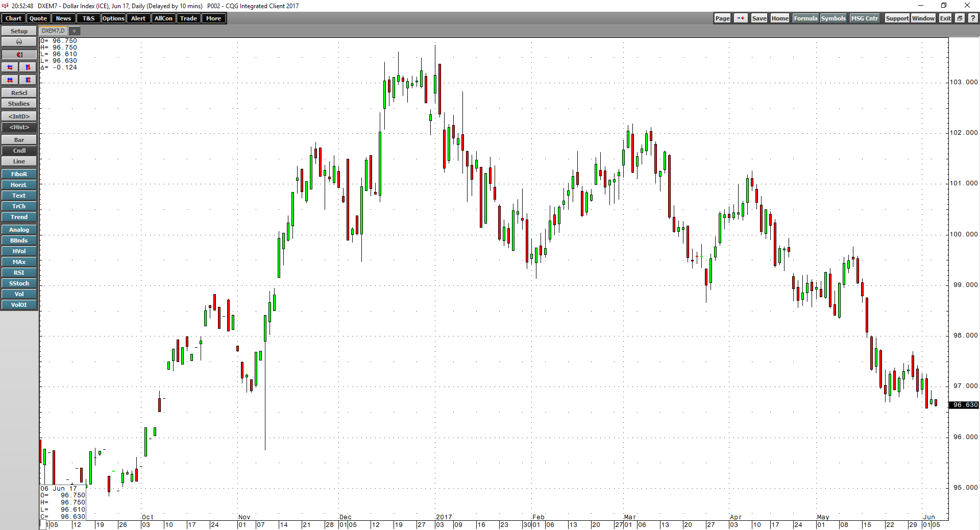Open the Chart menu

[13, 18]
